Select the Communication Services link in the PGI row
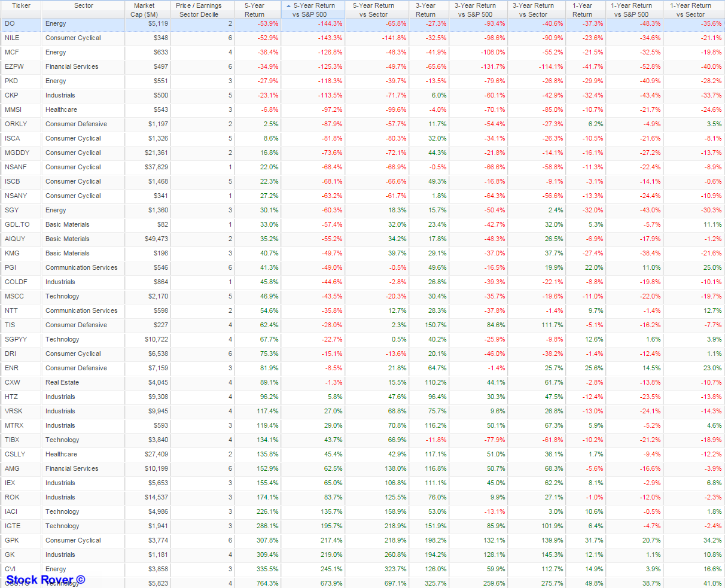The image size is (725, 588). tap(82, 267)
